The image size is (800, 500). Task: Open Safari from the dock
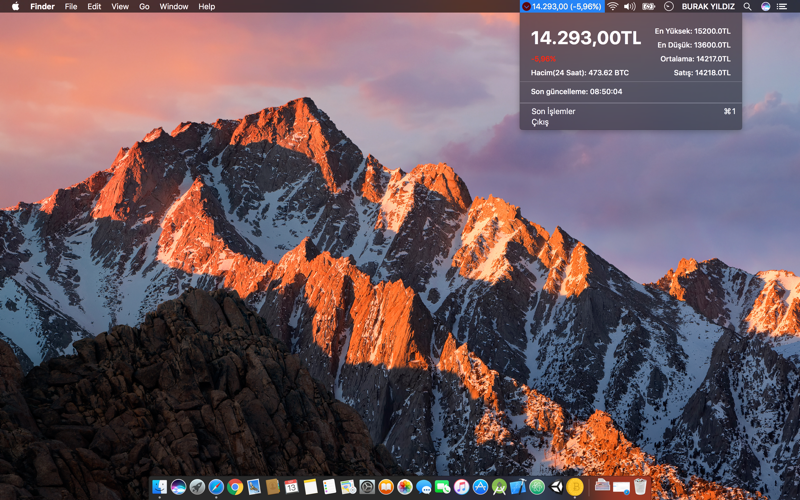point(216,487)
